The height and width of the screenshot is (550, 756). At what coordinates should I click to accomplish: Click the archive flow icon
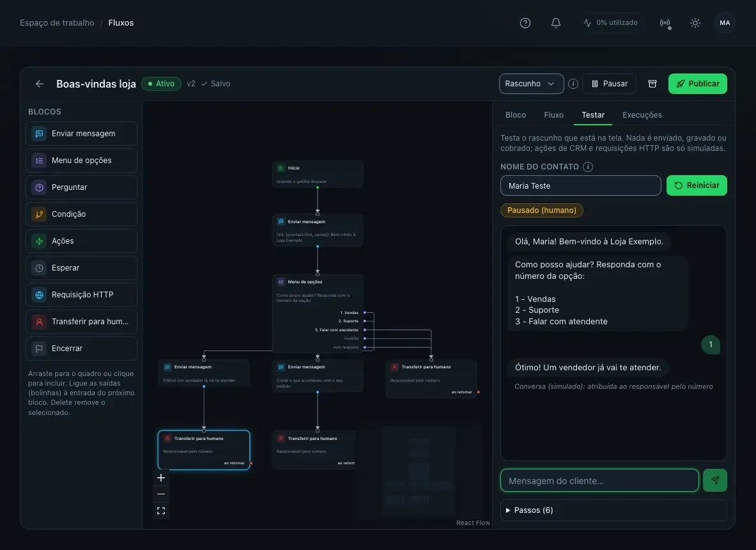[x=652, y=84]
